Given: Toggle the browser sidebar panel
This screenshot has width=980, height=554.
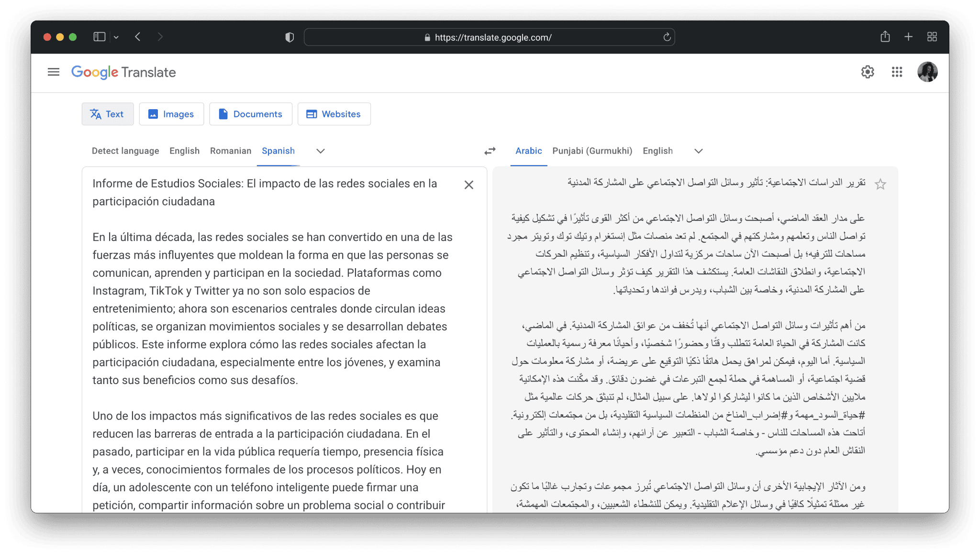Looking at the screenshot, I should (99, 37).
